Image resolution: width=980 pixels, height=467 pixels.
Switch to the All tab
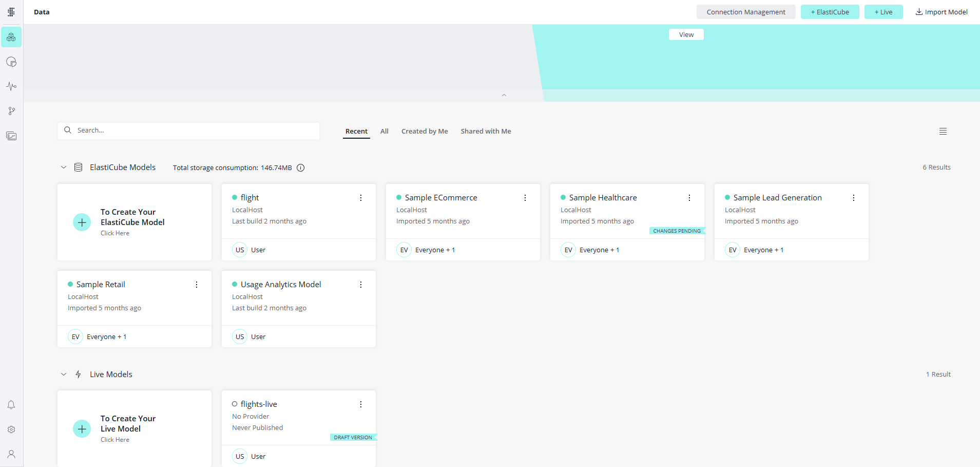384,132
